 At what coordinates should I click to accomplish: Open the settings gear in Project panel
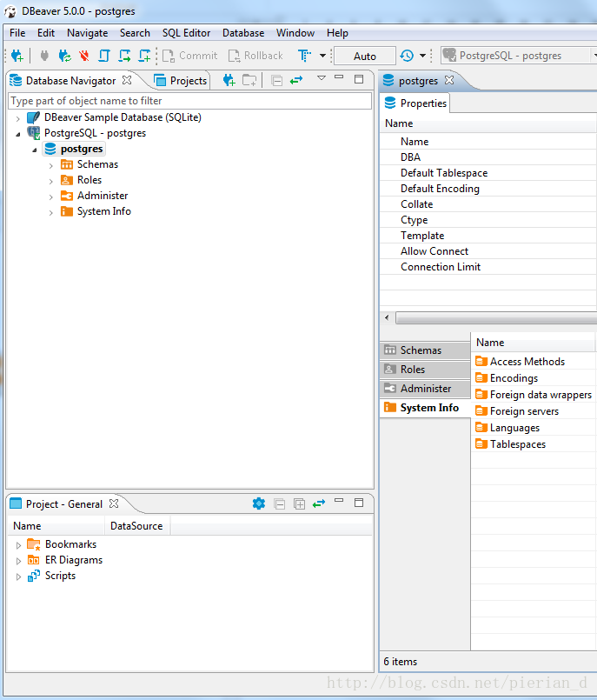pos(259,503)
